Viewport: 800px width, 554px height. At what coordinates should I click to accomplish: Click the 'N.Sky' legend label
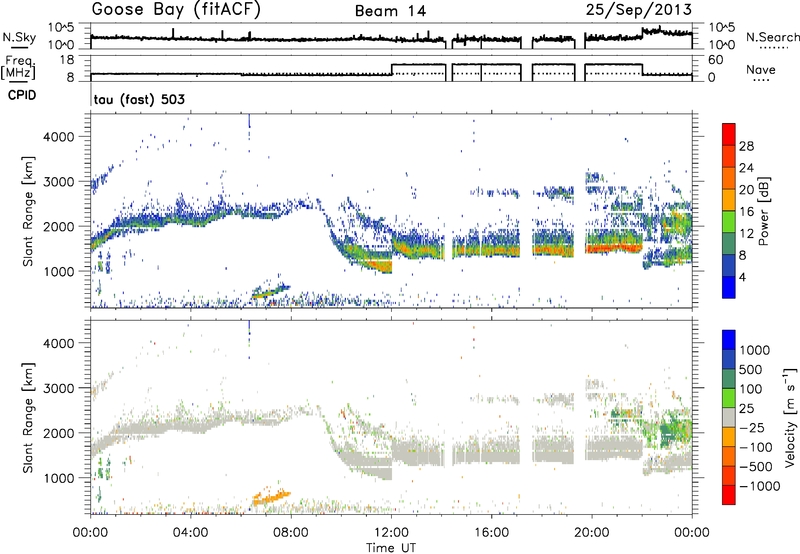pyautogui.click(x=19, y=37)
